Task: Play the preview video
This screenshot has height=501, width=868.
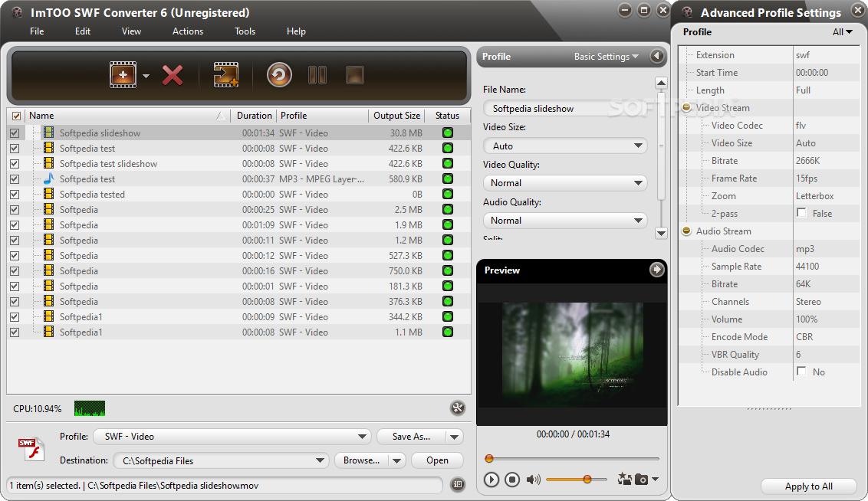Action: [x=491, y=480]
